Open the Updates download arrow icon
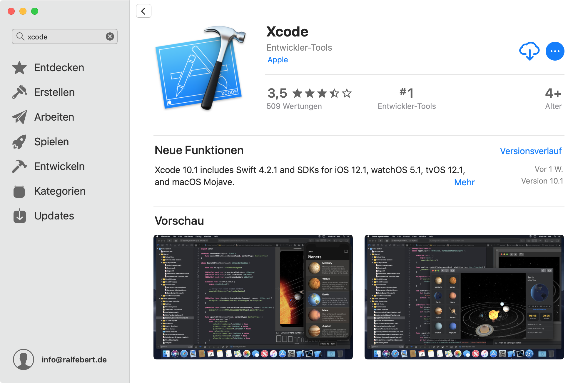Viewport: 588px width, 383px height. point(19,216)
